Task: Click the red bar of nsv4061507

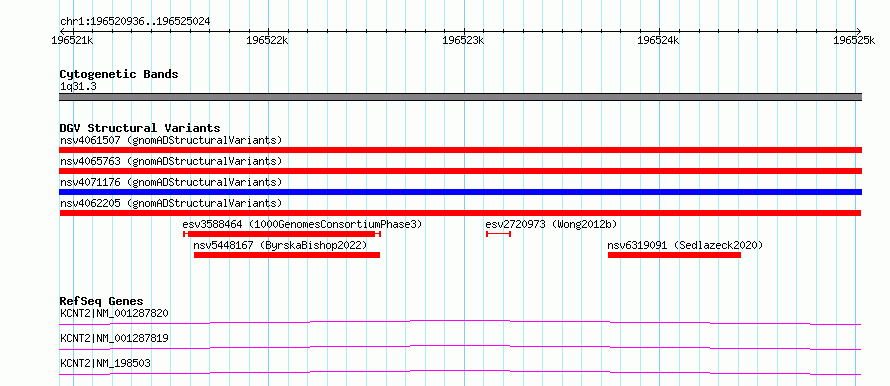Action: tap(460, 150)
